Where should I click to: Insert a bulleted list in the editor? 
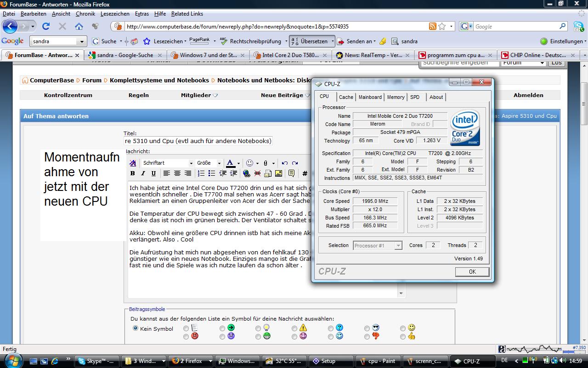coord(212,173)
